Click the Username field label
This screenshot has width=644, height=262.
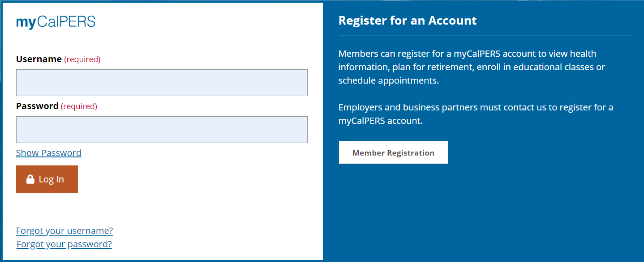coord(39,59)
